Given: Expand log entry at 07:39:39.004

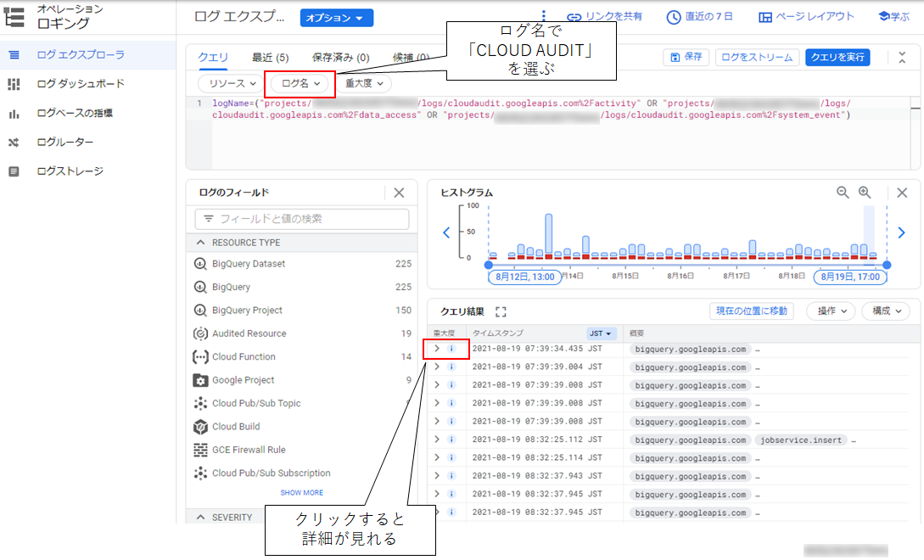Looking at the screenshot, I should tap(437, 367).
